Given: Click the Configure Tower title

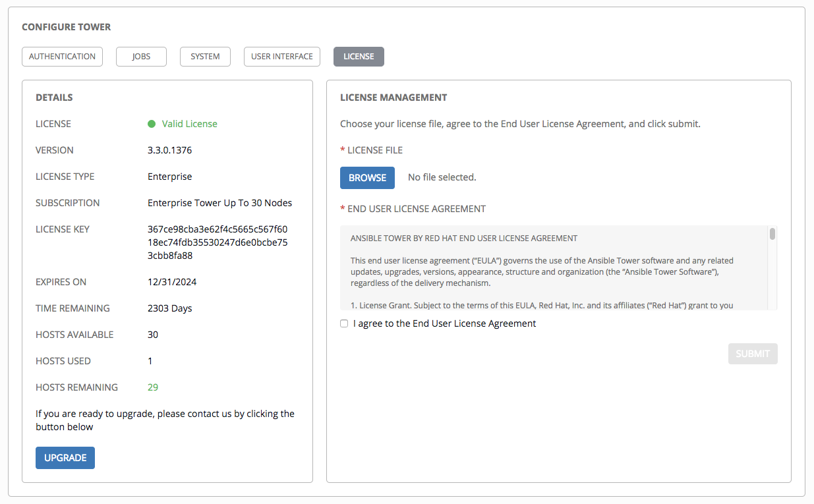Looking at the screenshot, I should pos(67,27).
